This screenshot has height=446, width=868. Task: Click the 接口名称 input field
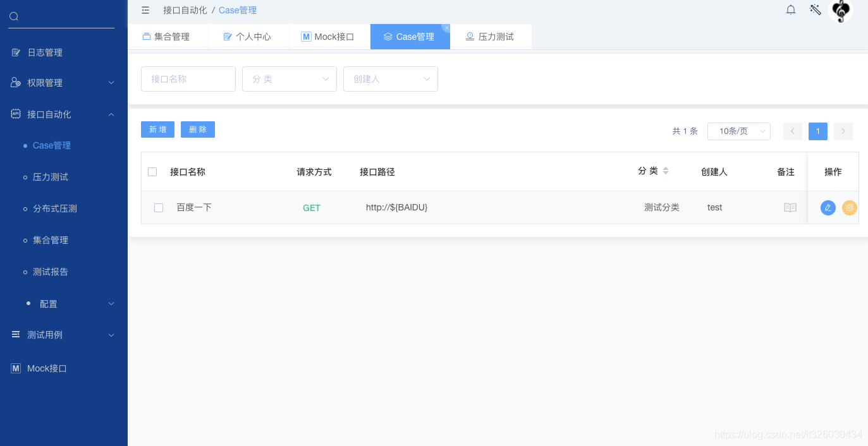[x=188, y=79]
